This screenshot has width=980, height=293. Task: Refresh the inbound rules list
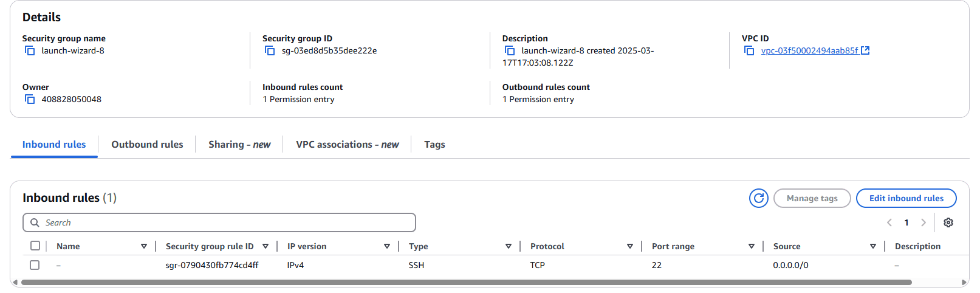tap(759, 198)
